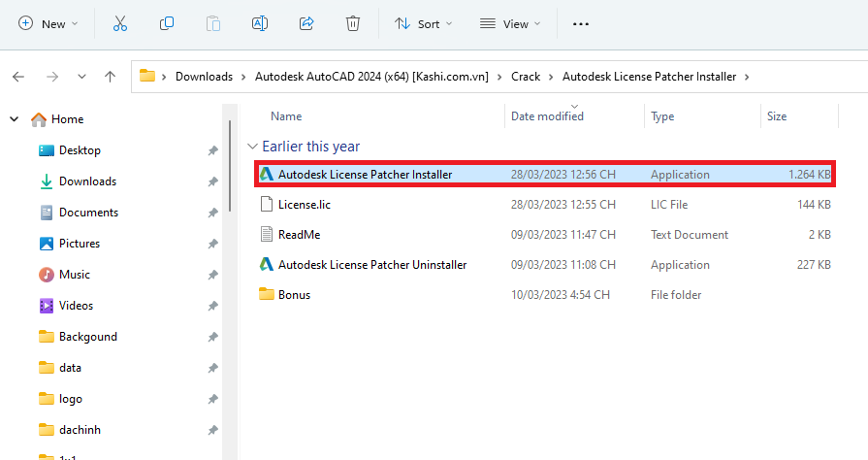Go up one folder level arrow
868x460 pixels.
[111, 77]
